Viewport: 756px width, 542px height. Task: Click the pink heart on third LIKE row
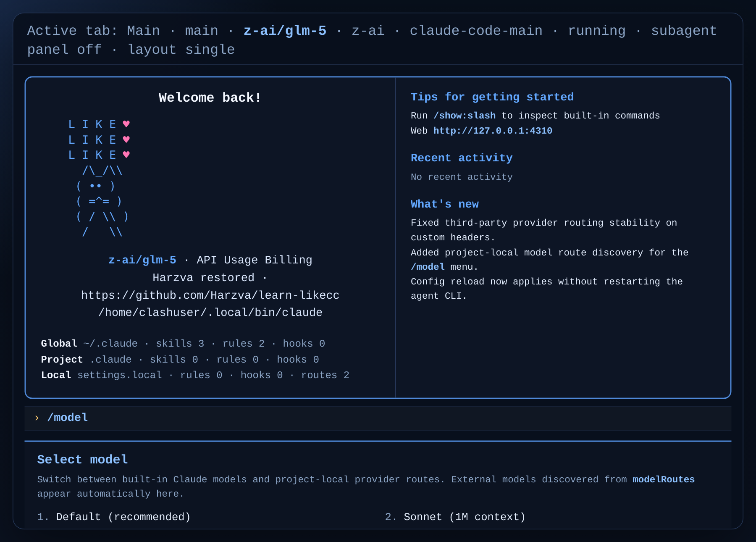(126, 155)
